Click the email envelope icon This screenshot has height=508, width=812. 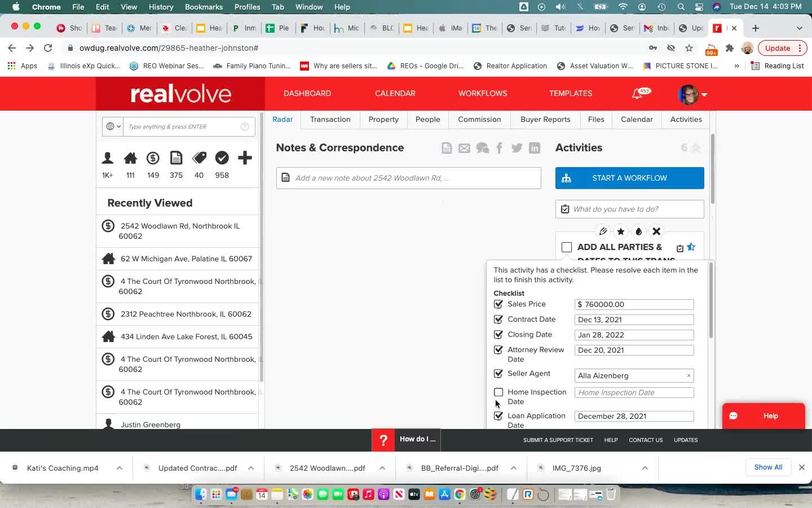[x=464, y=148]
